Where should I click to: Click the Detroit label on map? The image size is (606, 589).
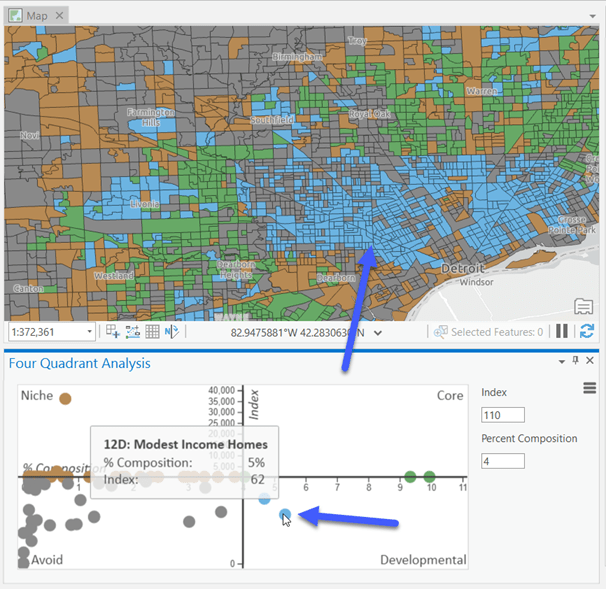click(x=463, y=268)
